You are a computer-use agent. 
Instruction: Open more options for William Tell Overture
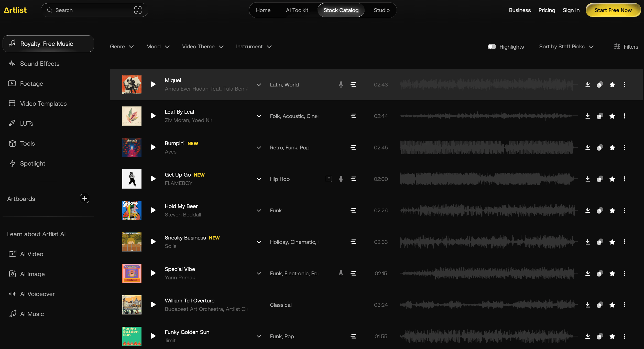[624, 305]
